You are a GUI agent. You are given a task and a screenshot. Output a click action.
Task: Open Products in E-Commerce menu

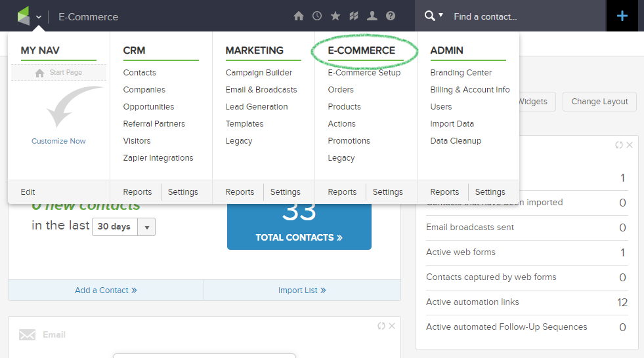click(344, 107)
